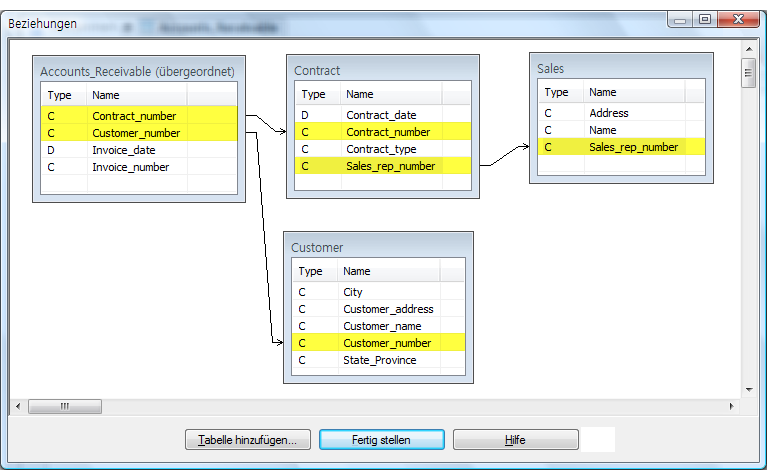The image size is (767, 470).
Task: Click the Name column header in Sales table
Action: [603, 92]
